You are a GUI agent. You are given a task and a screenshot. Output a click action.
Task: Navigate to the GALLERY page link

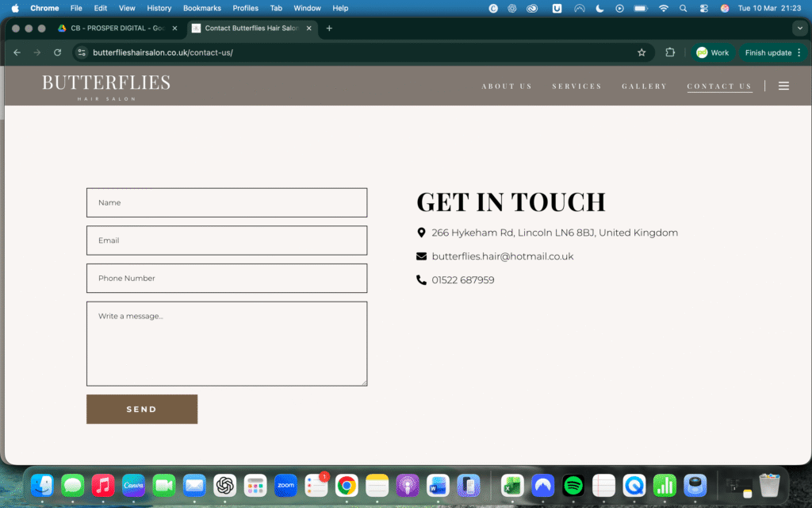[x=644, y=86]
